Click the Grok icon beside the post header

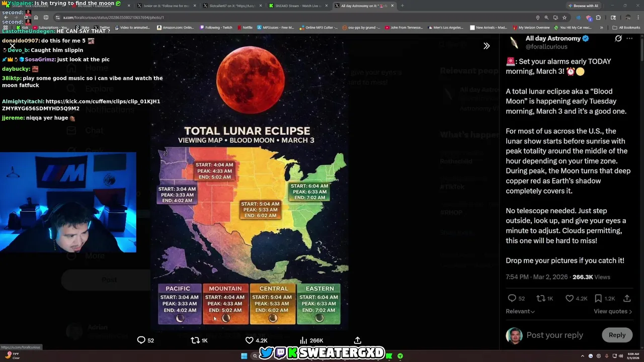pyautogui.click(x=618, y=38)
